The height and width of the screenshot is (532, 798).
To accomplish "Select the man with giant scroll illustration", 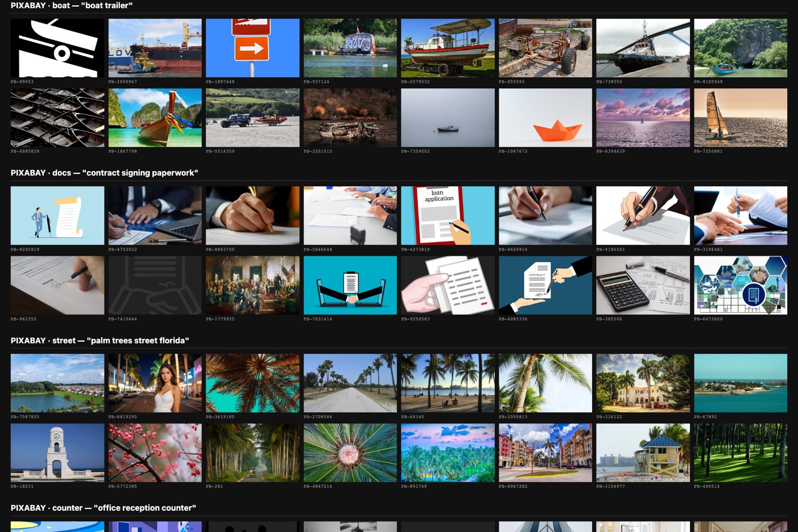I will (x=57, y=215).
